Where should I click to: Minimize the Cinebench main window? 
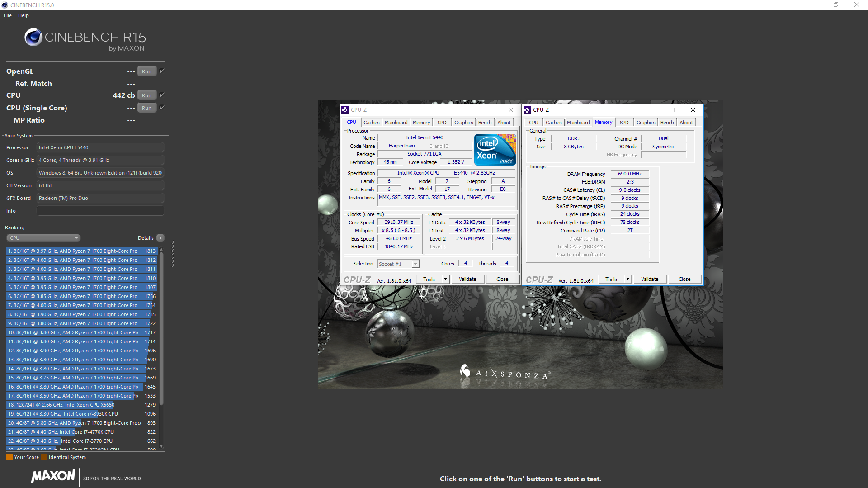816,5
